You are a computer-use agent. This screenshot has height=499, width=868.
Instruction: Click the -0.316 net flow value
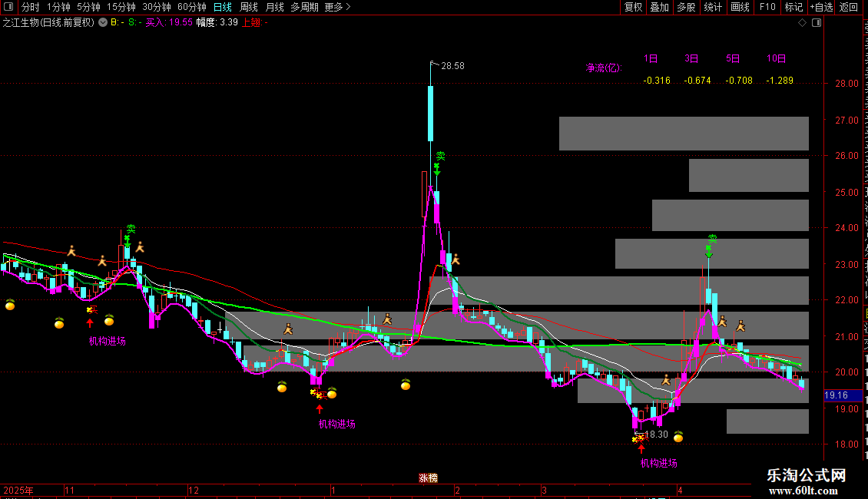coord(657,80)
